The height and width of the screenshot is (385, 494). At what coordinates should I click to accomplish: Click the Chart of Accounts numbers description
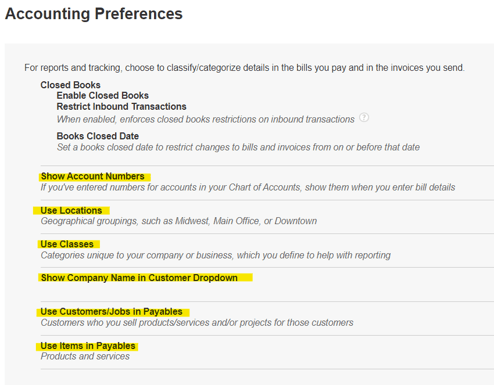(x=248, y=187)
